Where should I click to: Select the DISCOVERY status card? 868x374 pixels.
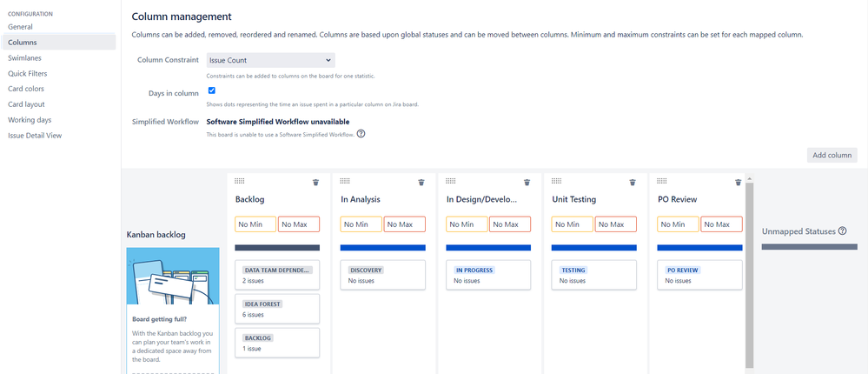383,275
